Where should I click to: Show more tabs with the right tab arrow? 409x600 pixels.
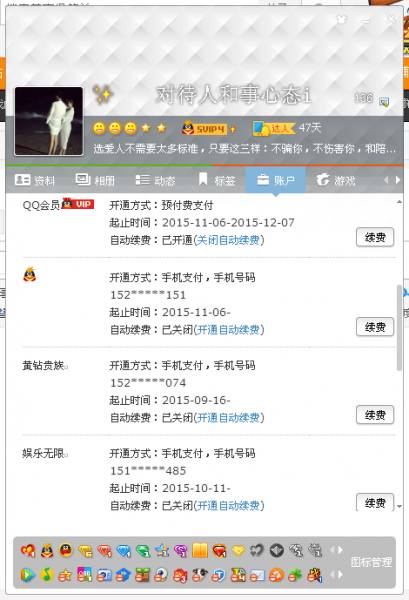coord(398,180)
